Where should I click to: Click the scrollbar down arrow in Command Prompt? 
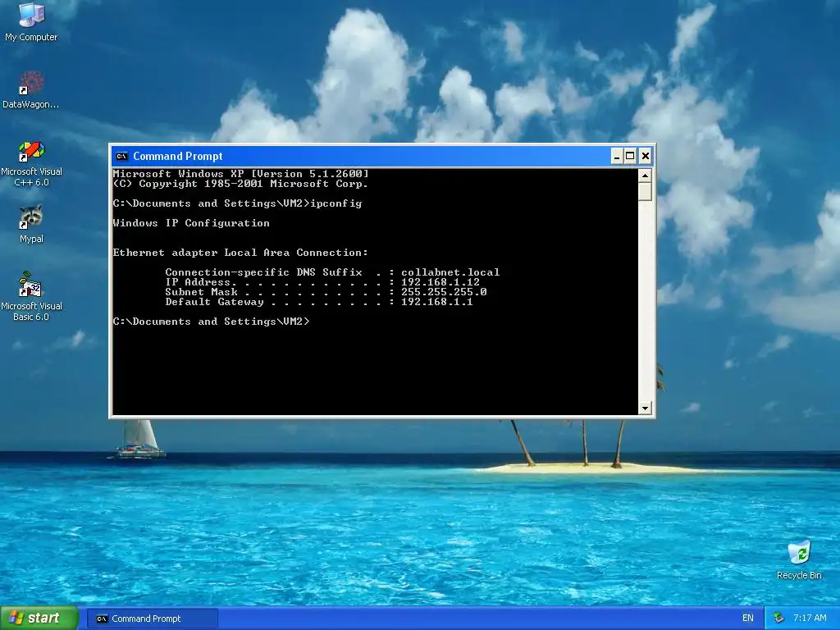coord(645,409)
